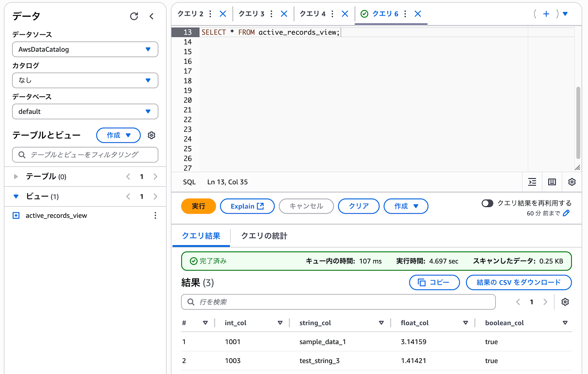Sort by the # column header arrow
This screenshot has width=588, height=374.
tap(206, 323)
